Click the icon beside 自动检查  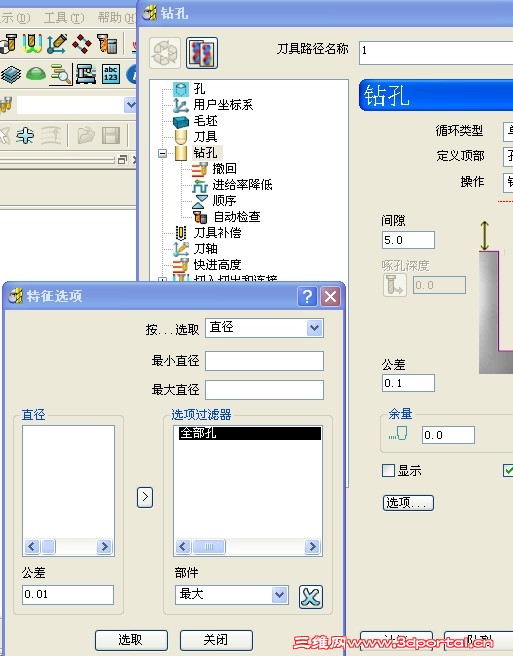coord(200,217)
